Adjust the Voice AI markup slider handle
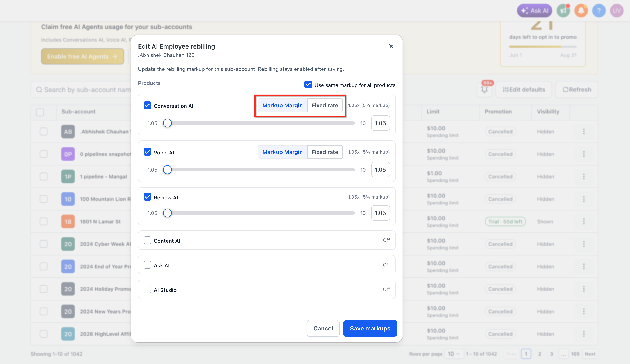The image size is (630, 364). click(x=167, y=170)
